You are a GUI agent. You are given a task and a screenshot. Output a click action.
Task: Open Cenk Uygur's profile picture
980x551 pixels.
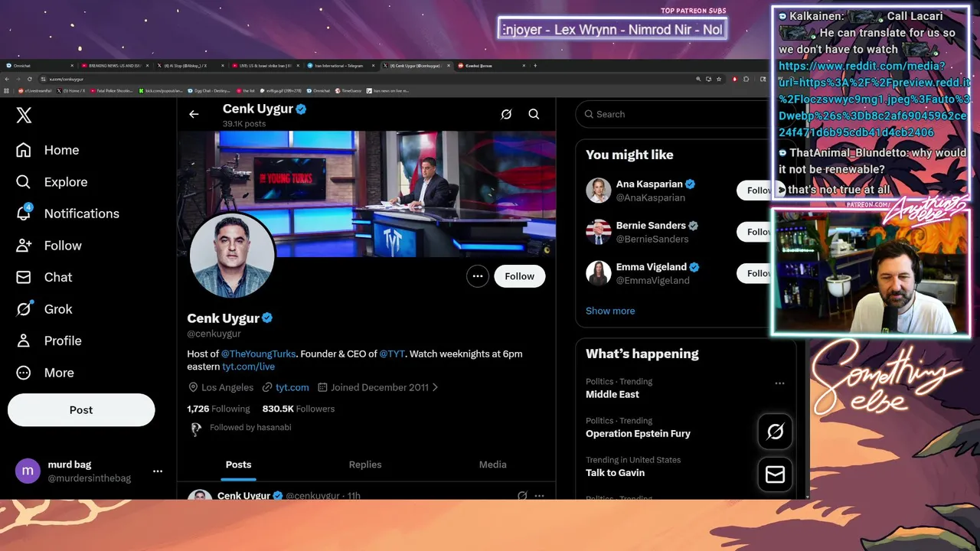(x=231, y=256)
